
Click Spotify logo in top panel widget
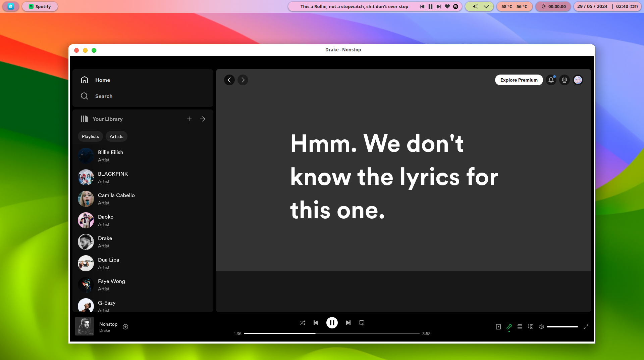coord(455,6)
